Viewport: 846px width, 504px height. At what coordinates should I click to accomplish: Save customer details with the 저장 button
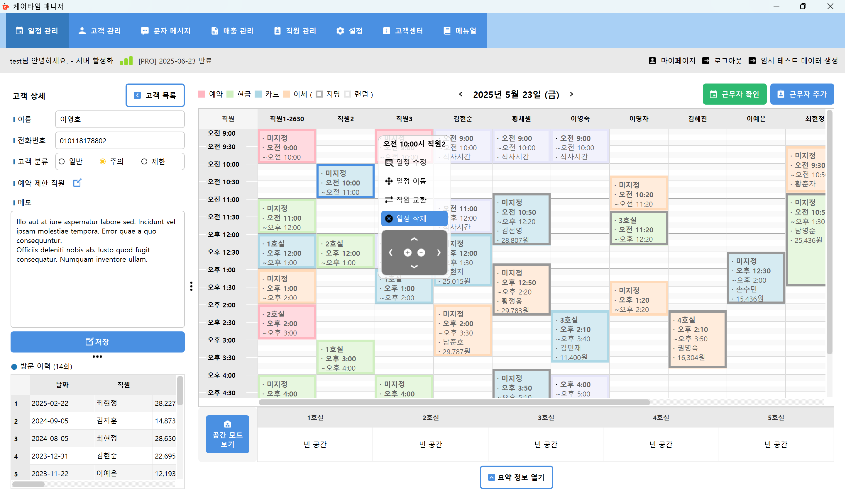pos(97,342)
